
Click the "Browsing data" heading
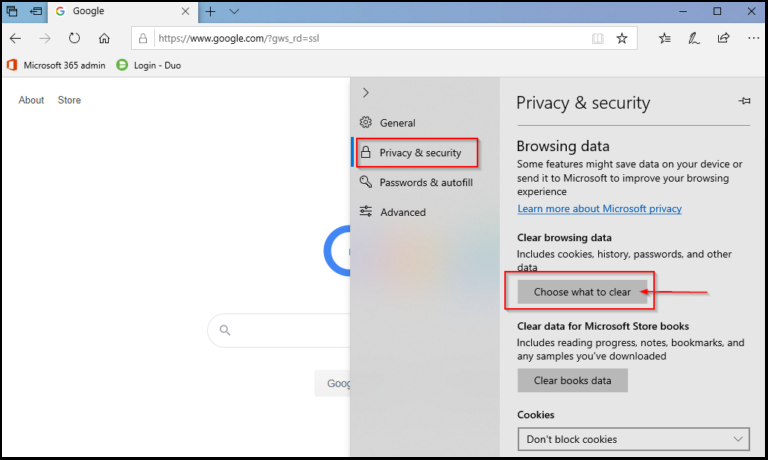coord(563,146)
